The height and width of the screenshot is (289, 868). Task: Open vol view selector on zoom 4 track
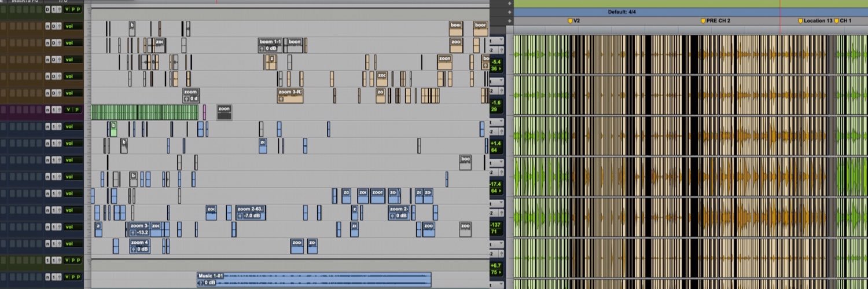coord(73,244)
